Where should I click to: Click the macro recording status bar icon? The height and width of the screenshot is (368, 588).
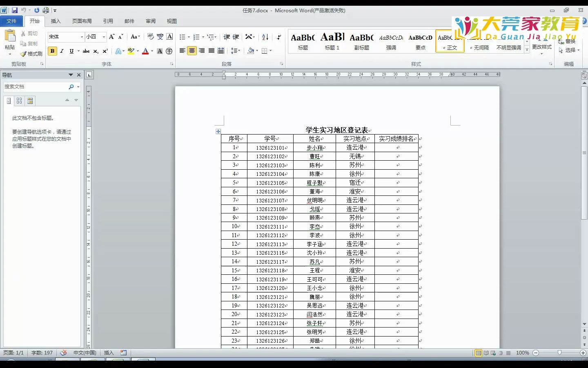(x=124, y=352)
